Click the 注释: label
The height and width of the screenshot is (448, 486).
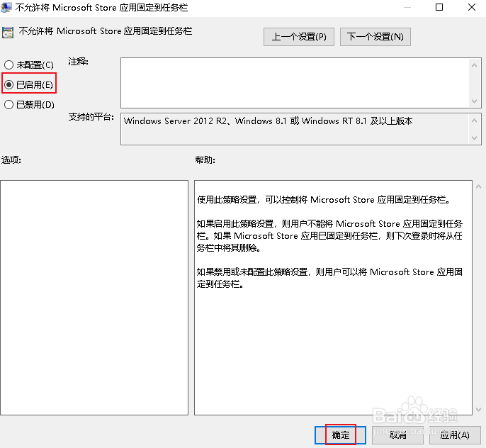[x=78, y=62]
